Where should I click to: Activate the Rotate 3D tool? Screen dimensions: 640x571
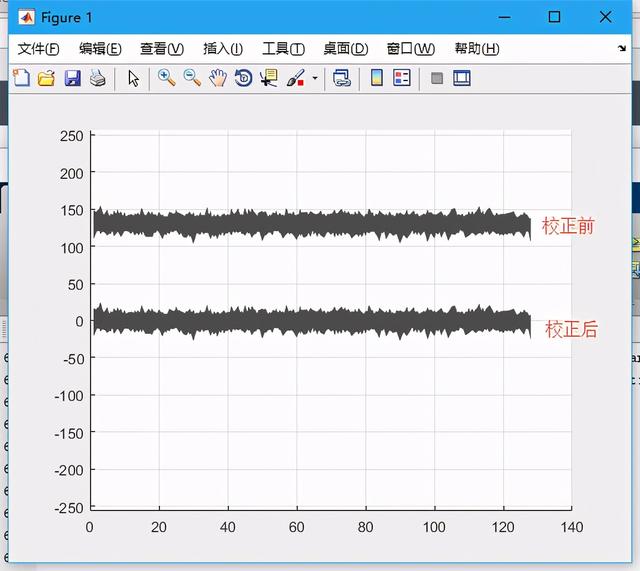(243, 78)
